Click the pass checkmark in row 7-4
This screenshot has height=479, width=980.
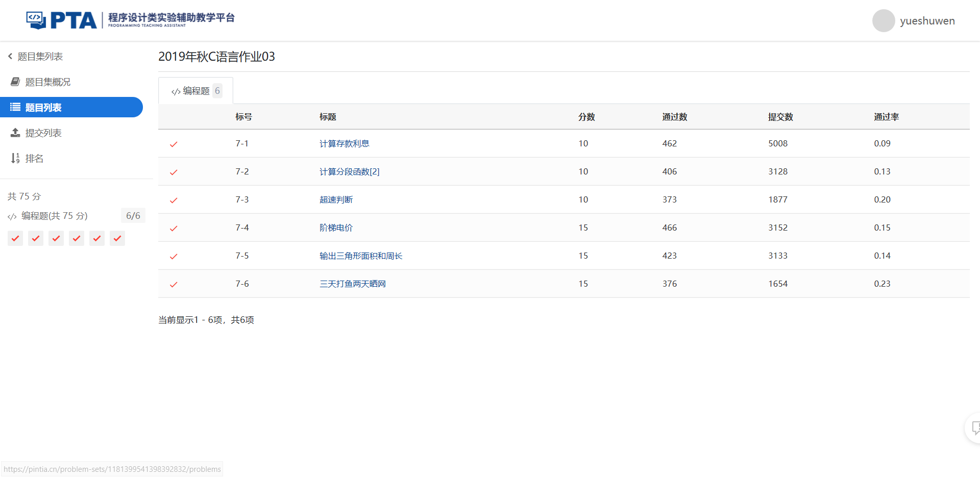click(174, 229)
